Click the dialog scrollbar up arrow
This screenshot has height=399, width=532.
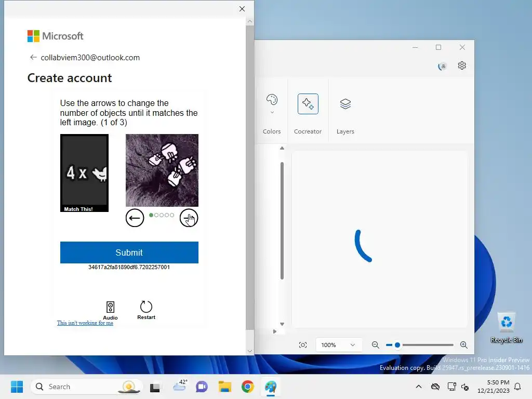pyautogui.click(x=250, y=21)
